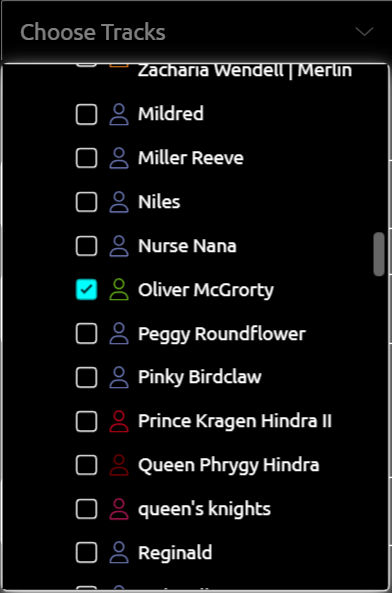Click the green person icon beside Oliver McGrorty
Image resolution: width=392 pixels, height=593 pixels.
click(119, 290)
